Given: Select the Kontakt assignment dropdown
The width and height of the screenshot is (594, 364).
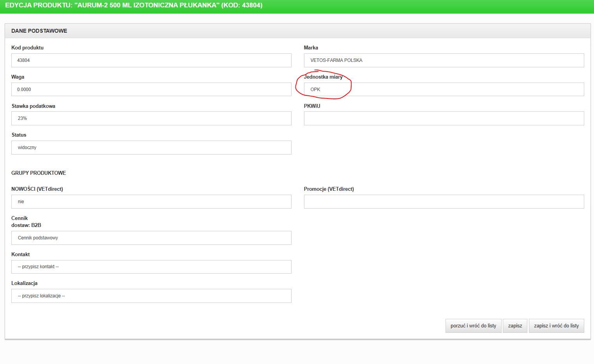Looking at the screenshot, I should (x=151, y=267).
